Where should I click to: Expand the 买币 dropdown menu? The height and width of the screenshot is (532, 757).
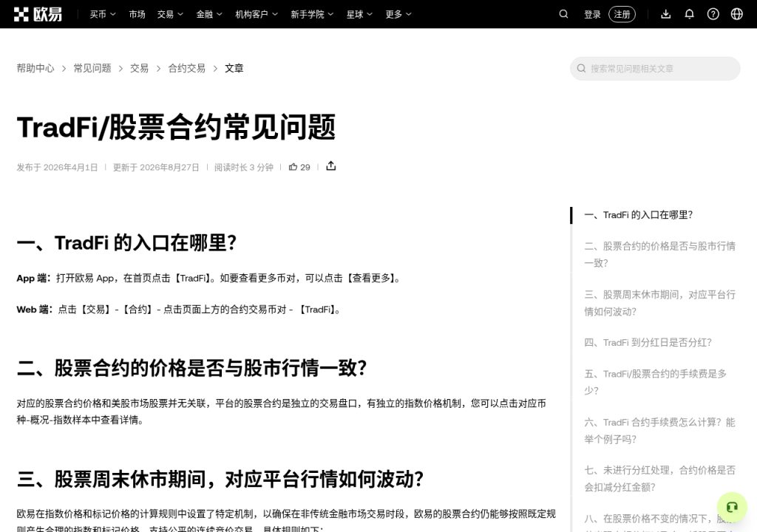103,15
